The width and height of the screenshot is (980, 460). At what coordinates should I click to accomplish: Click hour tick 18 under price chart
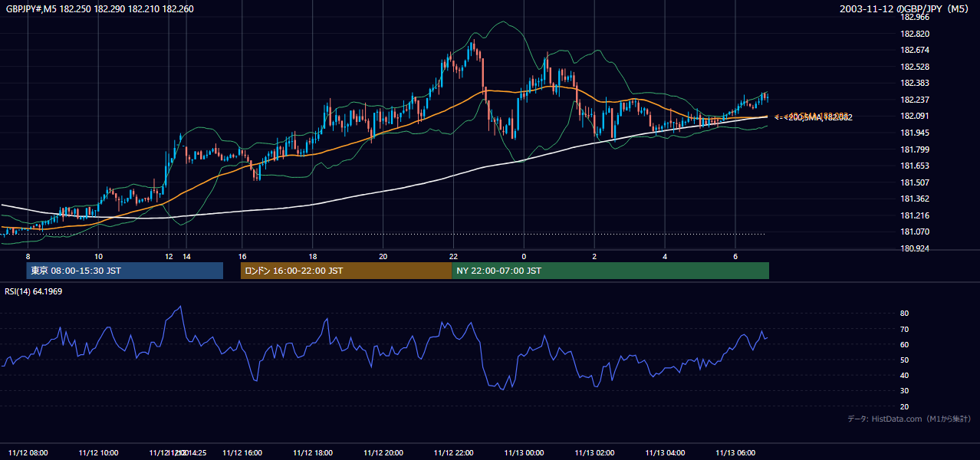pos(312,256)
